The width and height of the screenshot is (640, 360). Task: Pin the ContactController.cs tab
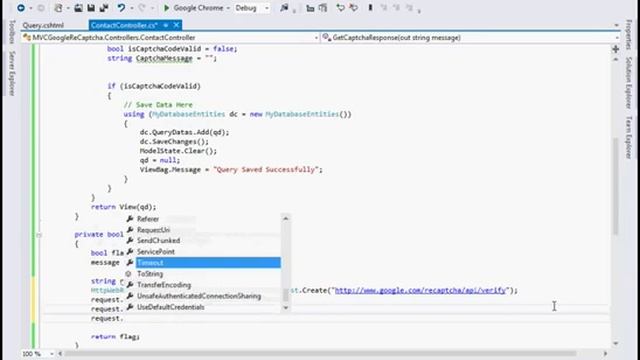click(x=166, y=25)
